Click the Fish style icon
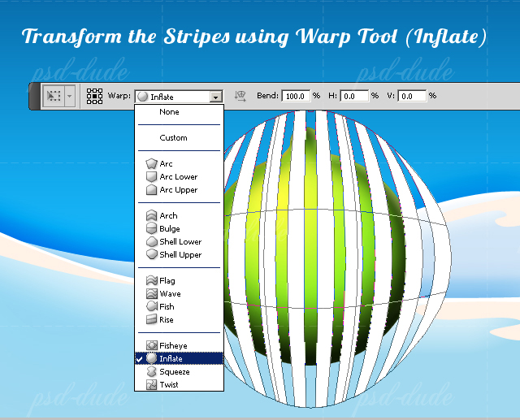This screenshot has height=420, width=520. [x=152, y=306]
